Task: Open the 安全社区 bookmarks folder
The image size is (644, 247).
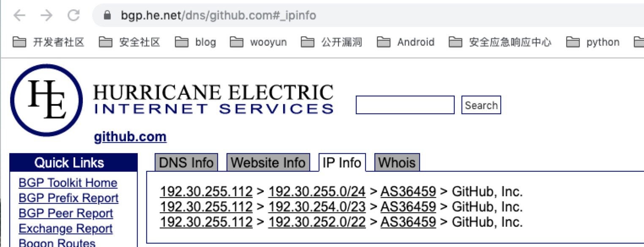Action: 130,42
